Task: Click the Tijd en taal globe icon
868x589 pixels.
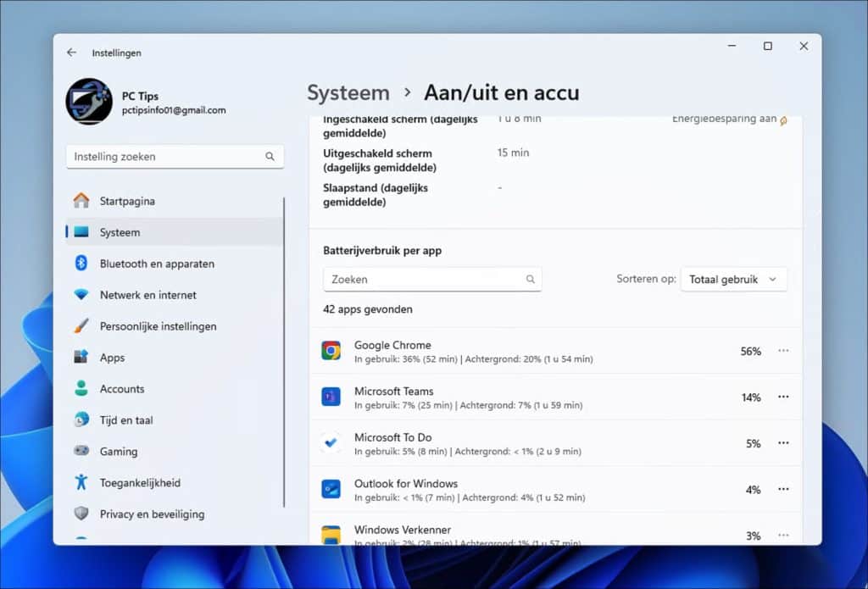Action: 81,420
